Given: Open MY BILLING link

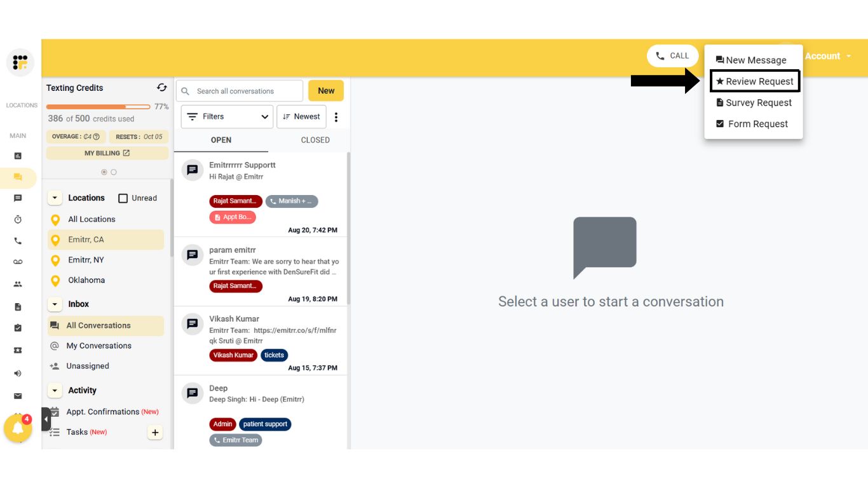Looking at the screenshot, I should click(x=105, y=152).
